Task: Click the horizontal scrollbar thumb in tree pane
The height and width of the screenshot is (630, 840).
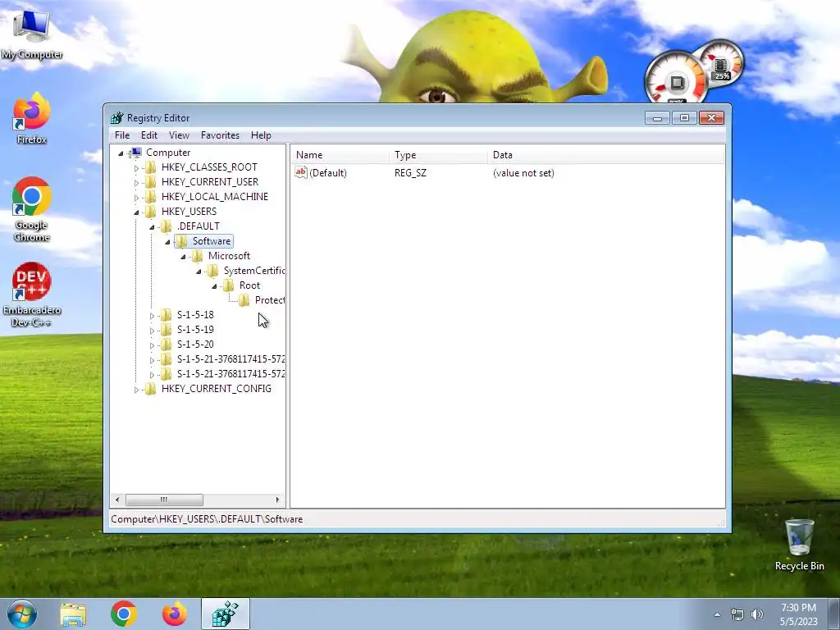Action: 164,500
